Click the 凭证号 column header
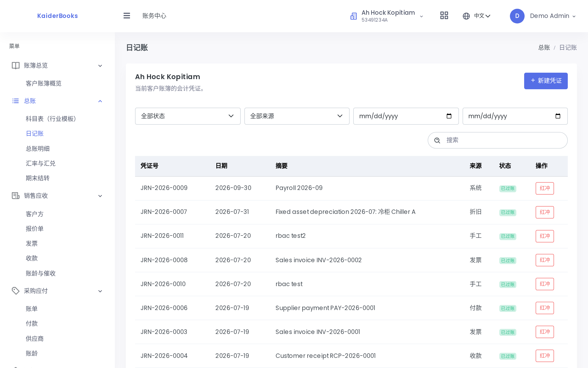This screenshot has height=368, width=588. click(150, 166)
